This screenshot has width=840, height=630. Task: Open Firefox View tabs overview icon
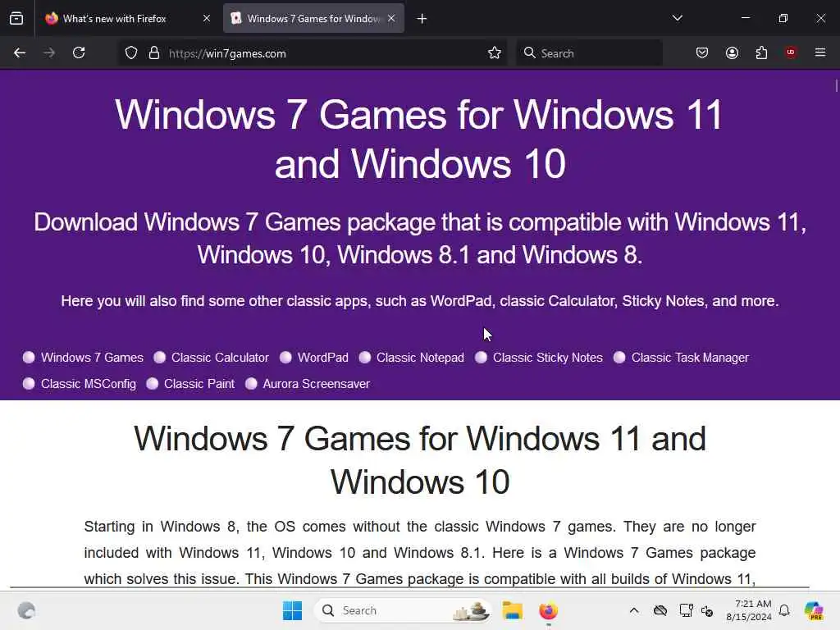click(x=16, y=19)
